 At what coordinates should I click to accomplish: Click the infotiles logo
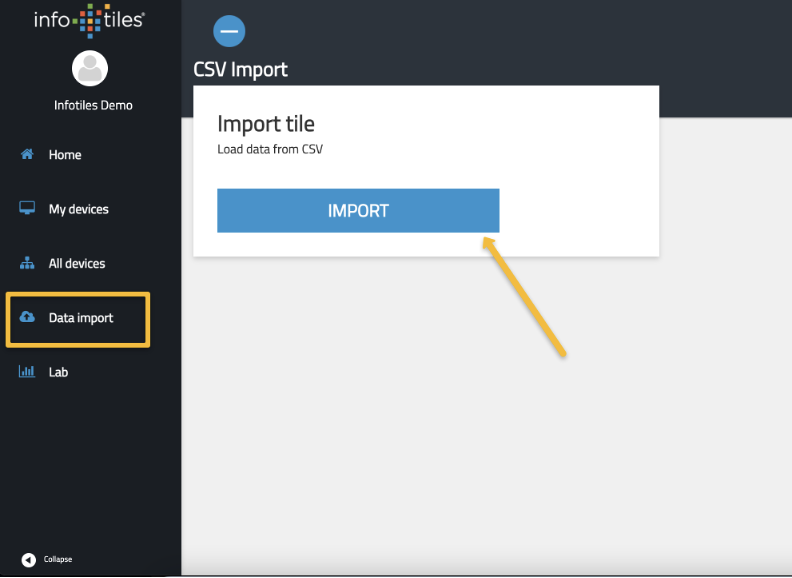pos(89,20)
